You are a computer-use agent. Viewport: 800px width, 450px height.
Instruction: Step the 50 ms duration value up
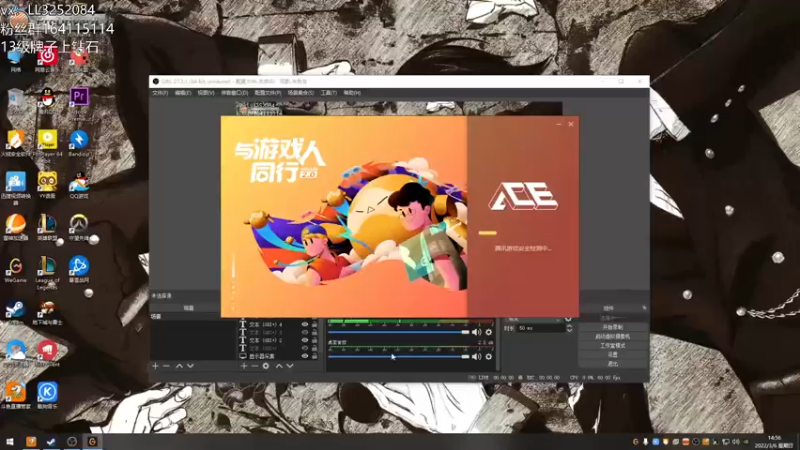point(569,326)
